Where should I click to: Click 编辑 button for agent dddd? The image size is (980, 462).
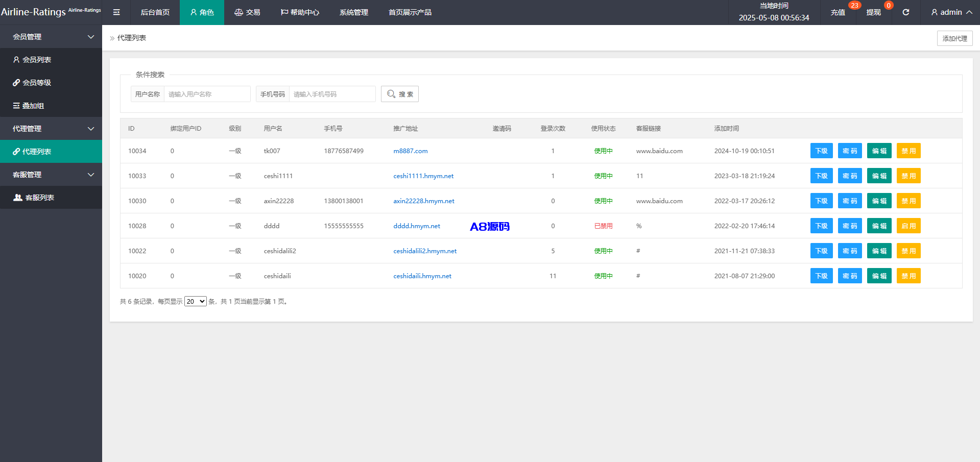click(879, 226)
